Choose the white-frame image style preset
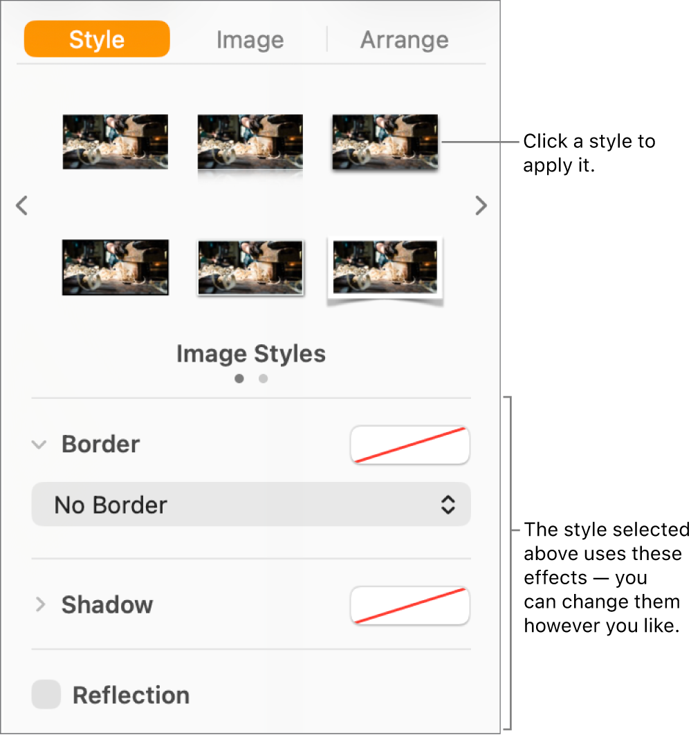Viewport: 700px width, 735px height. pyautogui.click(x=250, y=268)
